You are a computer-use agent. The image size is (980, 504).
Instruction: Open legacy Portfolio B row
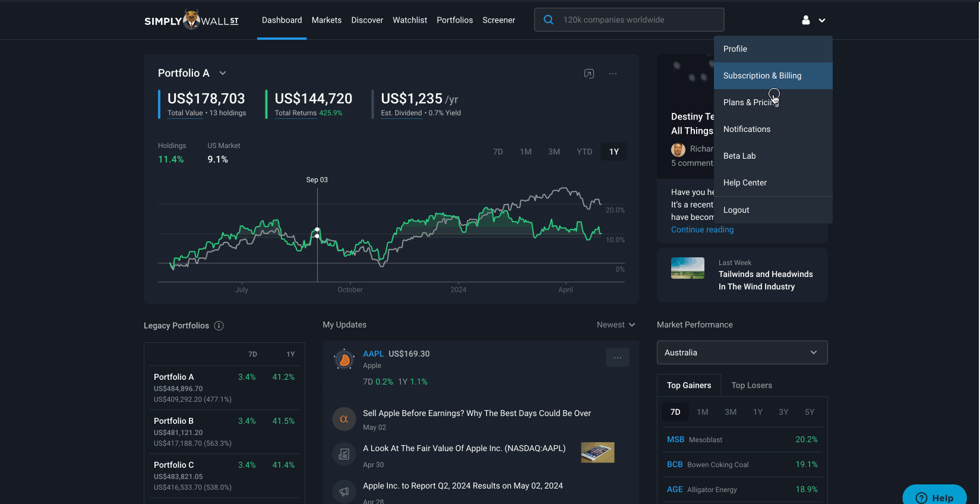pyautogui.click(x=225, y=432)
